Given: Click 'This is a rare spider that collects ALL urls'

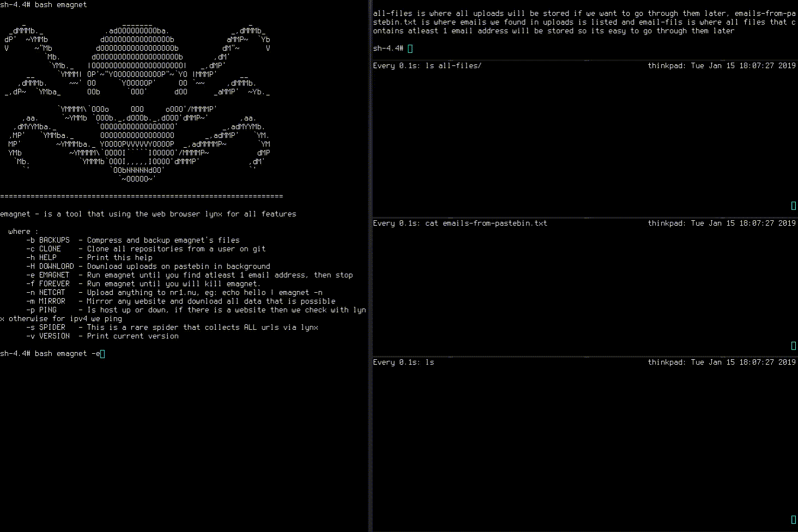Looking at the screenshot, I should pos(203,328).
